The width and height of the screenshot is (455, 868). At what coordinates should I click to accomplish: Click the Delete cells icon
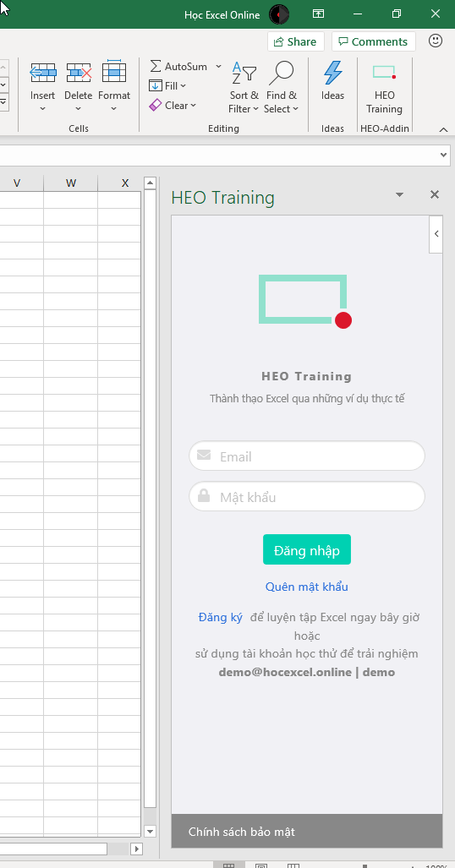tap(78, 73)
